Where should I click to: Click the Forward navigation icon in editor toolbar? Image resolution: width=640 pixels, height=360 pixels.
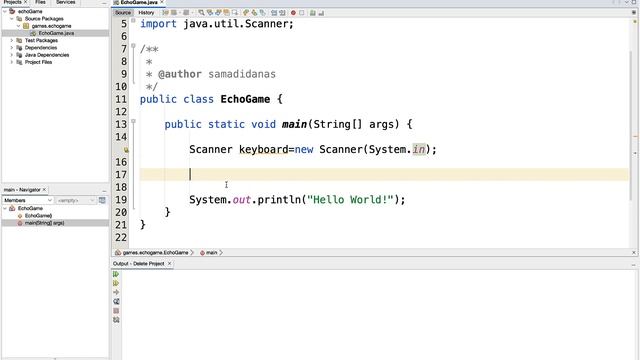(186, 13)
